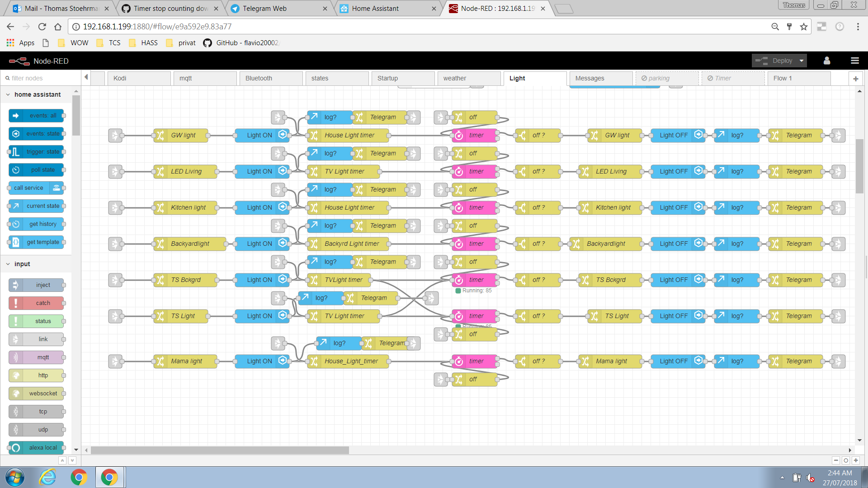868x488 pixels.
Task: Select the catch palette node
Action: point(36,303)
